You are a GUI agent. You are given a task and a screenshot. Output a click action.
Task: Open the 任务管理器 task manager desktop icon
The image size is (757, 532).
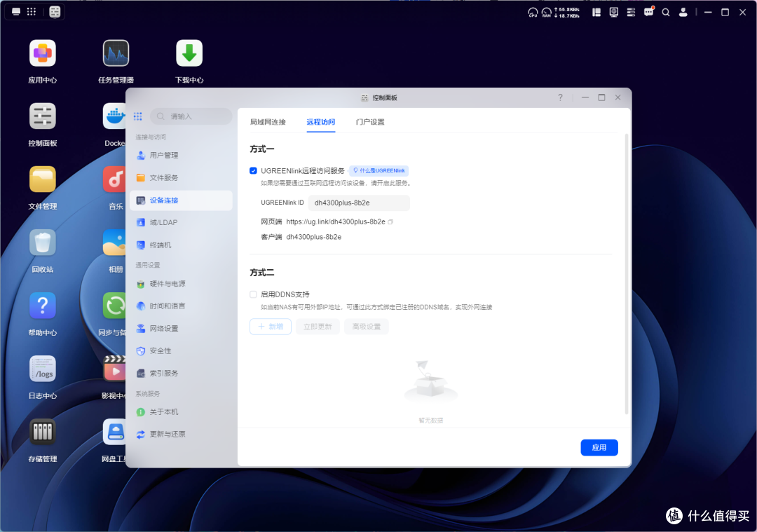point(116,53)
